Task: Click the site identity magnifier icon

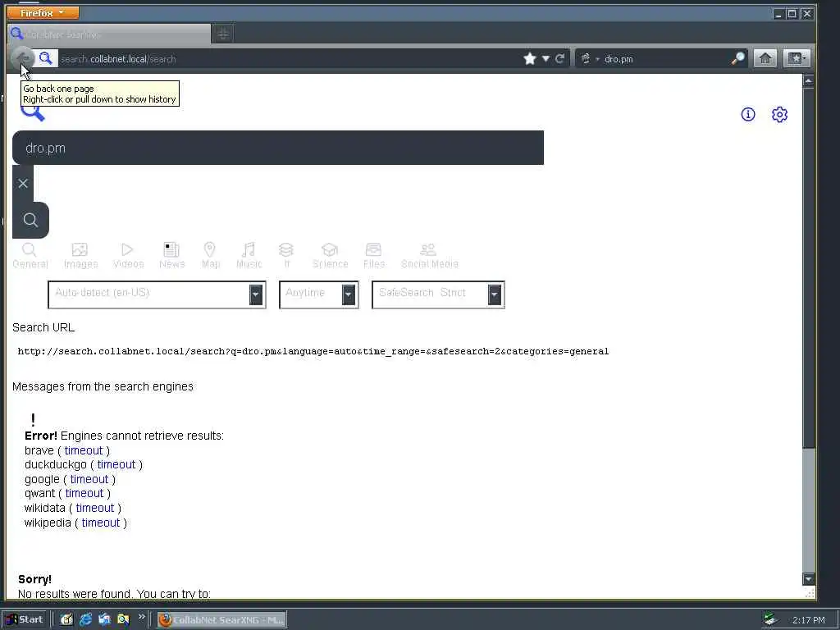Action: tap(46, 58)
